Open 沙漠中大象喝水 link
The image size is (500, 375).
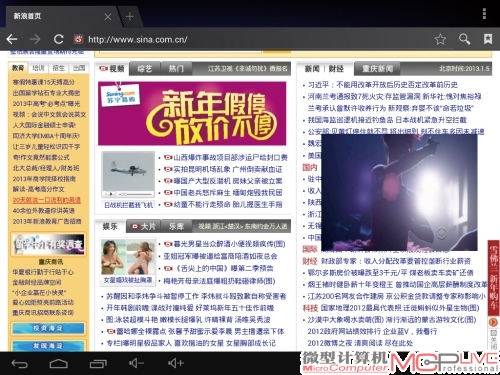[392, 320]
